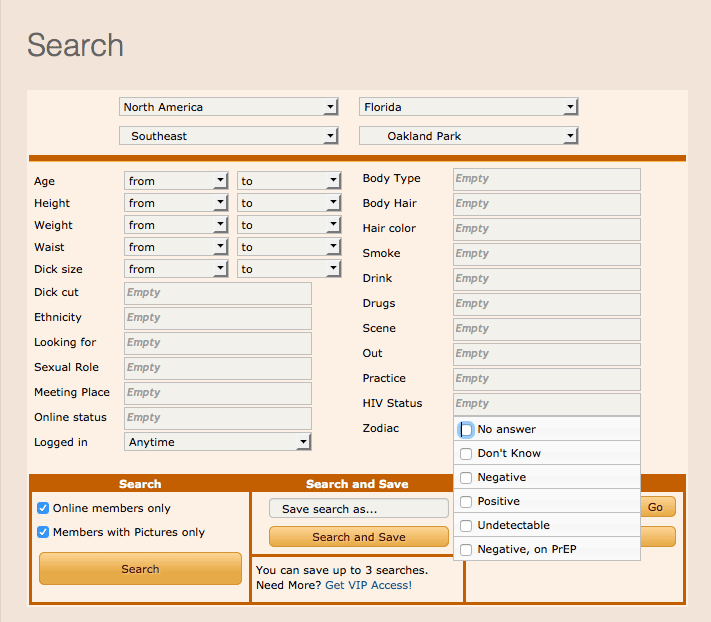711x622 pixels.
Task: Tick the Online members only checkbox
Action: coord(43,508)
